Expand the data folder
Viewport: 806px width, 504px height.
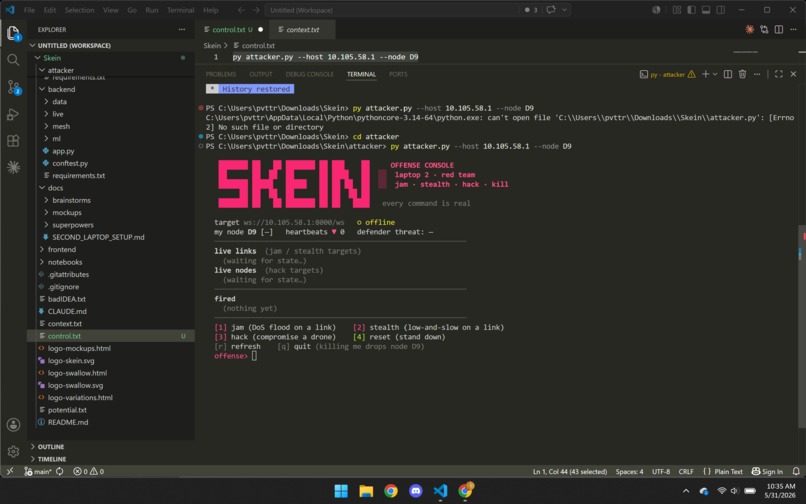click(46, 101)
